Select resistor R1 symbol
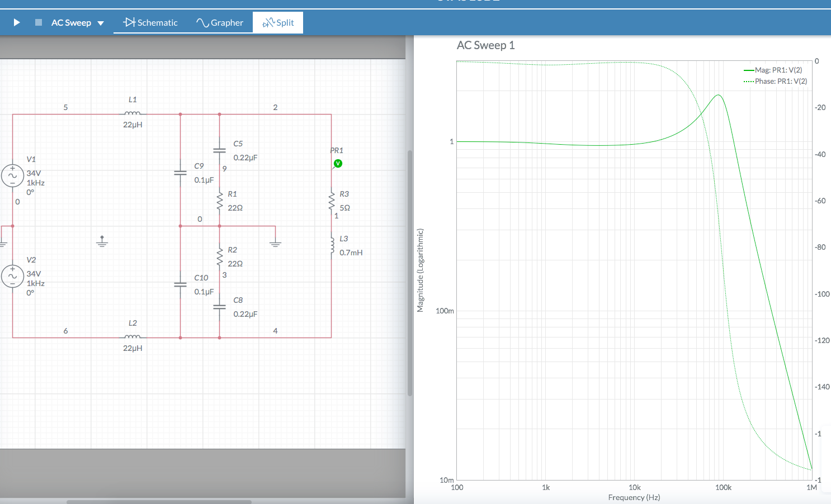 (x=220, y=200)
